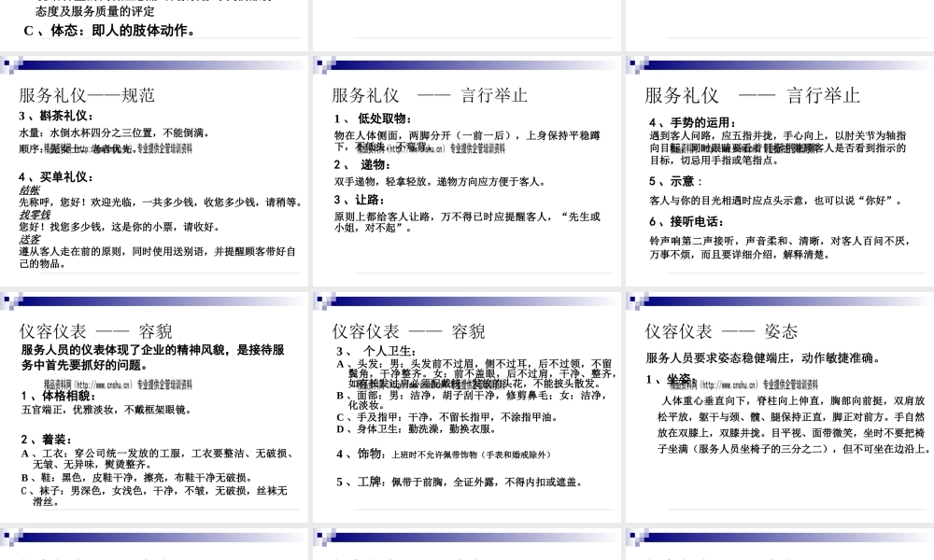
Task: Open the 仪容仪表 容貌 slide with 个人卫生
Action: 466,406
